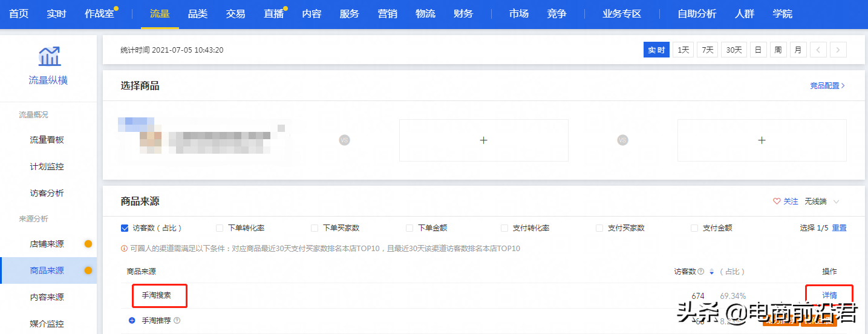The height and width of the screenshot is (334, 868).
Task: Open 自助分析 in the top navigation
Action: click(x=697, y=14)
